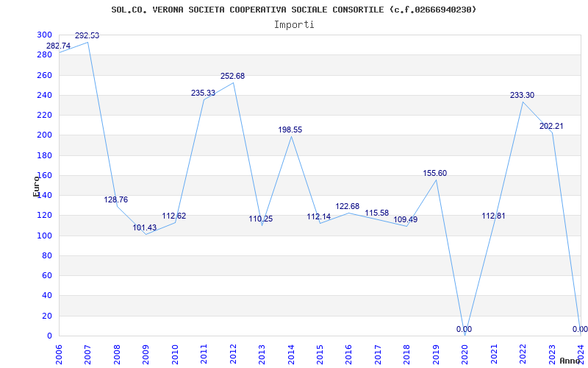The image size is (588, 368).
Task: Click the 109.49 data label
Action: click(x=406, y=219)
